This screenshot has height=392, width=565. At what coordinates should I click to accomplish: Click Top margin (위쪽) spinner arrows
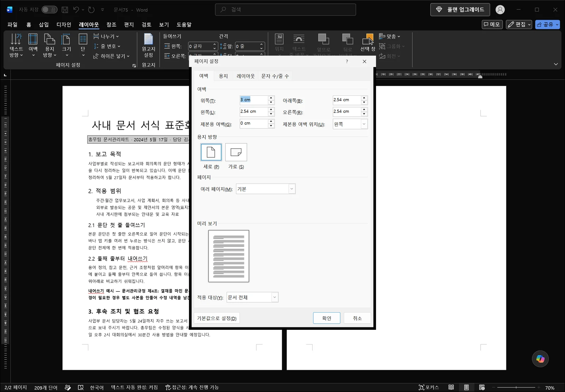click(x=271, y=100)
